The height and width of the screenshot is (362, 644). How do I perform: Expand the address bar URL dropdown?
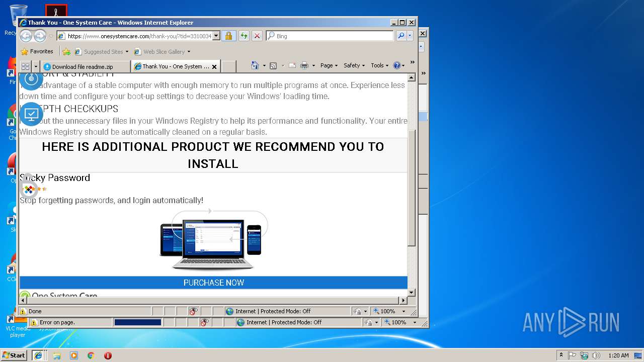216,36
